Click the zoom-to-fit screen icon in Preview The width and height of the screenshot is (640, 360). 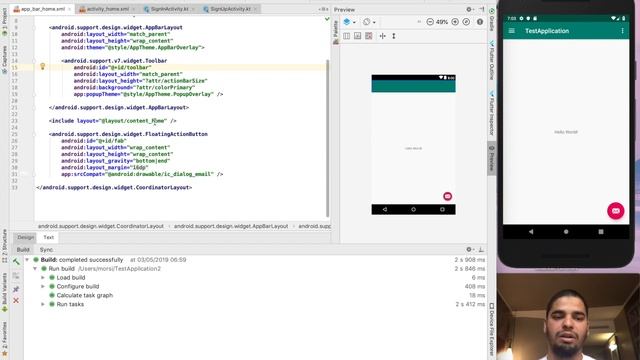466,22
